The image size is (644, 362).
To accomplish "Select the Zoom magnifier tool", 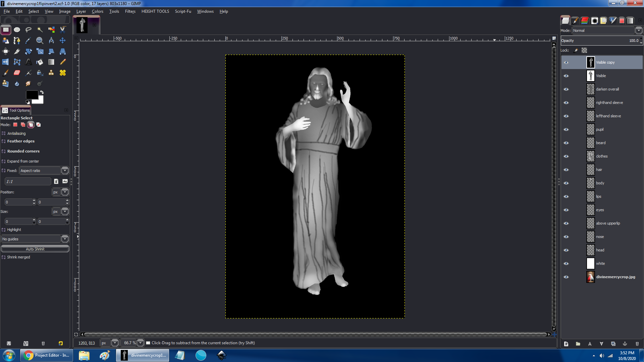I will [x=40, y=41].
